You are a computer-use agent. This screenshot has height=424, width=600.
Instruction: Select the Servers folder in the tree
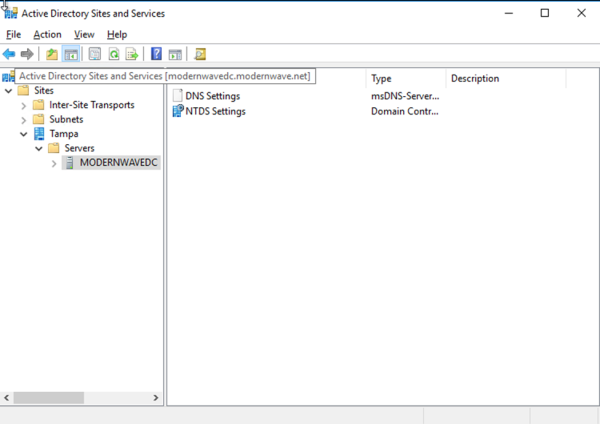79,148
